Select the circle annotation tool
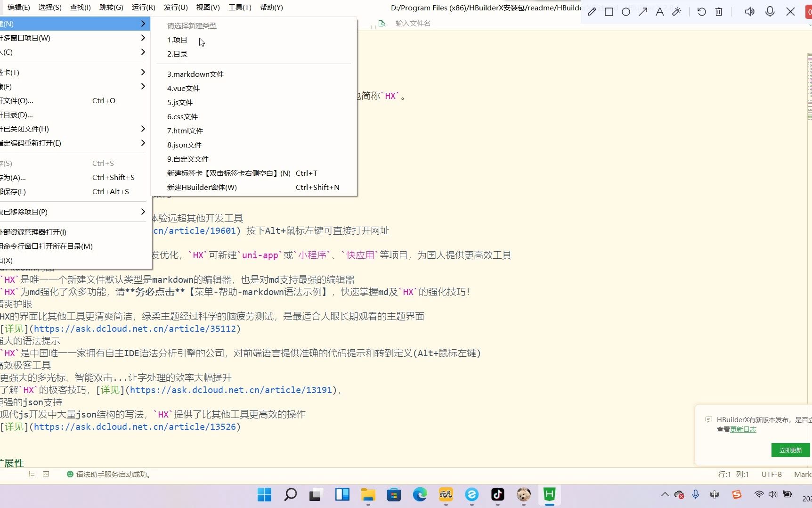 626,12
